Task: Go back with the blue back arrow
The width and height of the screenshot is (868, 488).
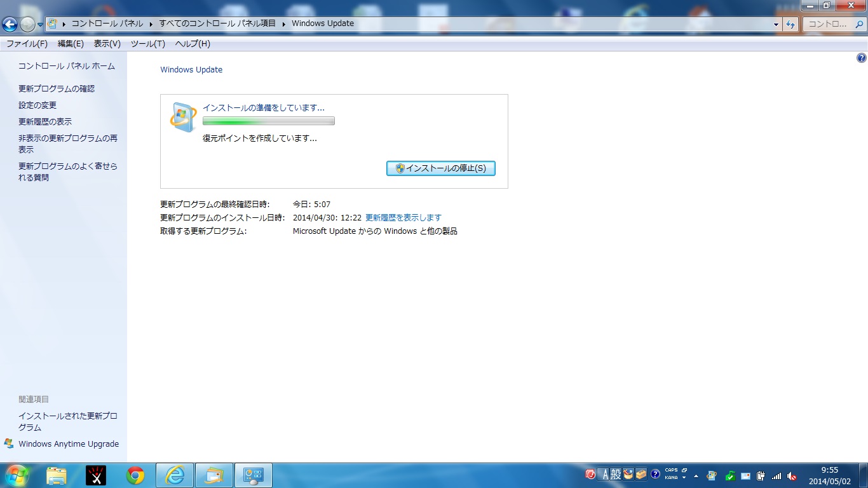Action: [x=10, y=24]
